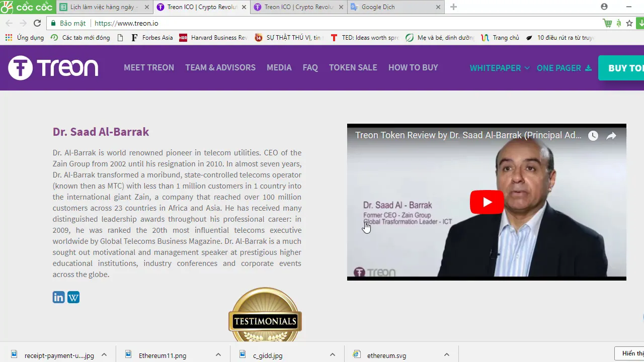Click the forward navigation arrow
Viewport: 644px width, 362px height.
pyautogui.click(x=23, y=23)
